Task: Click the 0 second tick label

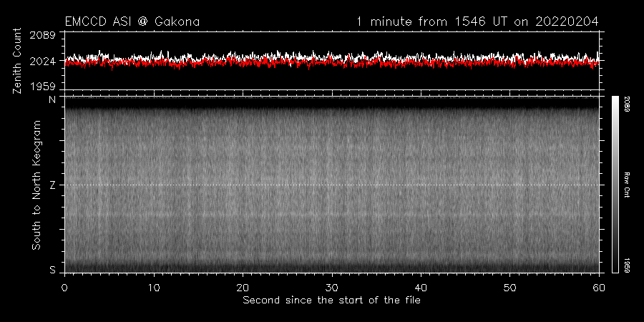Action: tap(64, 287)
